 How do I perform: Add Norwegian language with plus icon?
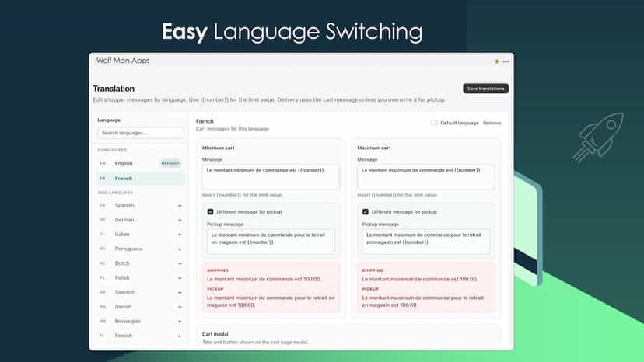pyautogui.click(x=180, y=322)
